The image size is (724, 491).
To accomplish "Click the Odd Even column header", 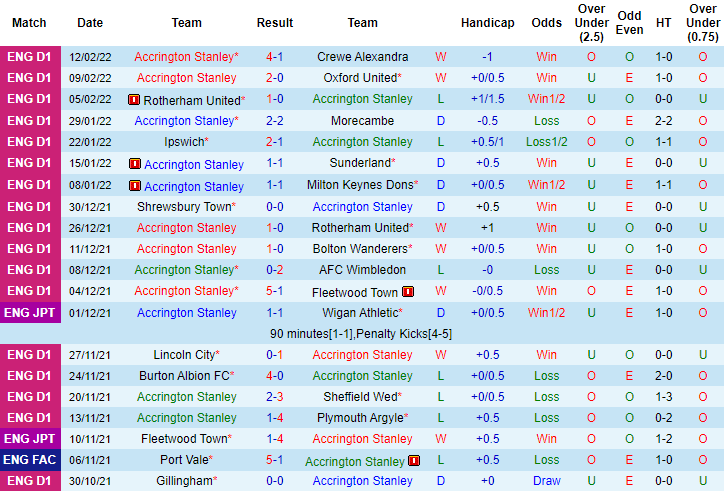I will (x=629, y=22).
